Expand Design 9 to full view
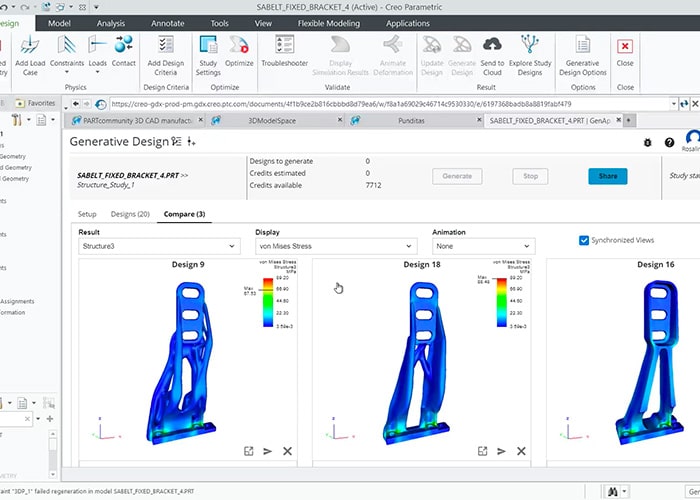Viewport: 700px width, 500px height. tap(249, 451)
